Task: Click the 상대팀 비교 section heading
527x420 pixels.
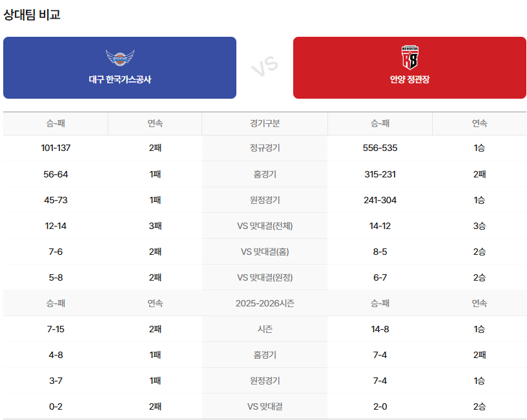Action: (x=32, y=14)
